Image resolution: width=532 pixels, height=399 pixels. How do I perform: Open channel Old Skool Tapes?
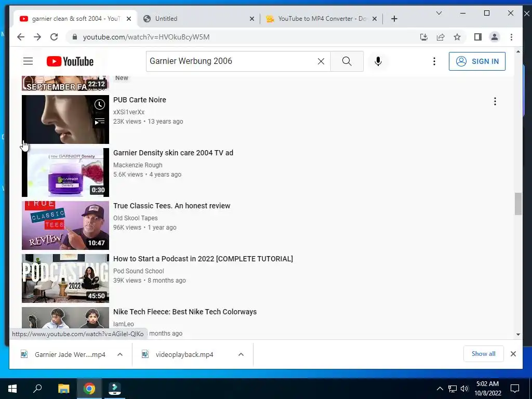pos(136,218)
